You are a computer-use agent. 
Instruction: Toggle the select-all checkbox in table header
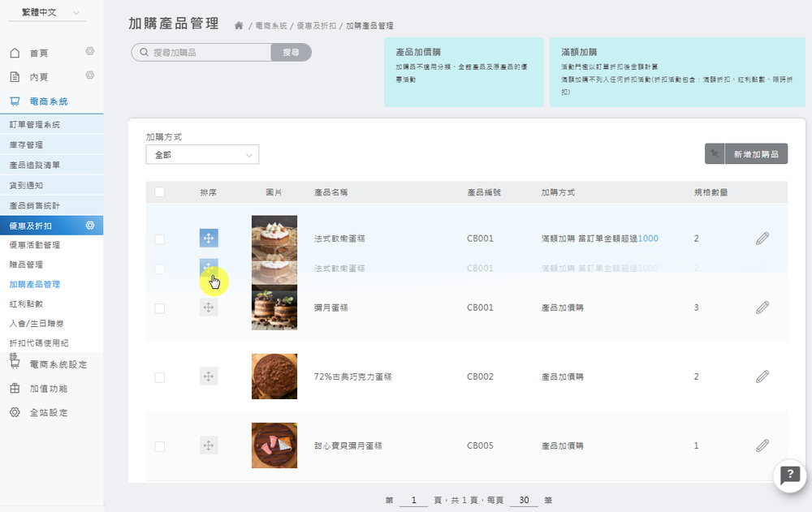tap(160, 192)
